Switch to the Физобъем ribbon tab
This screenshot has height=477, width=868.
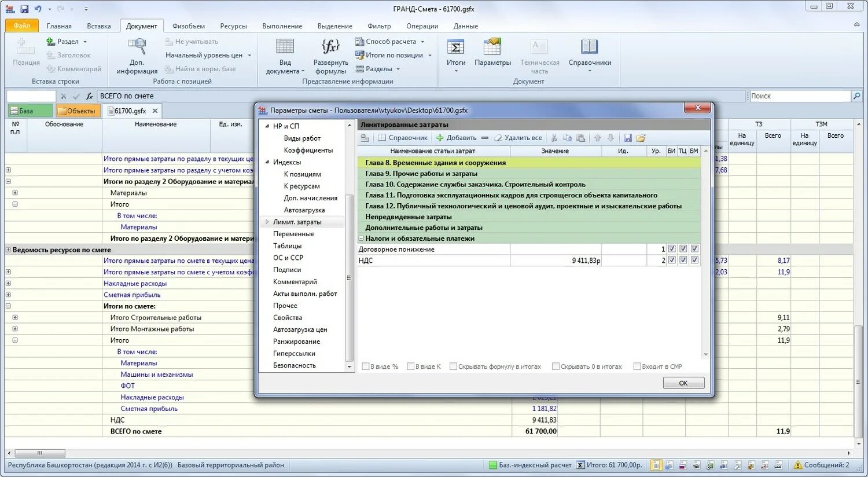tap(189, 26)
